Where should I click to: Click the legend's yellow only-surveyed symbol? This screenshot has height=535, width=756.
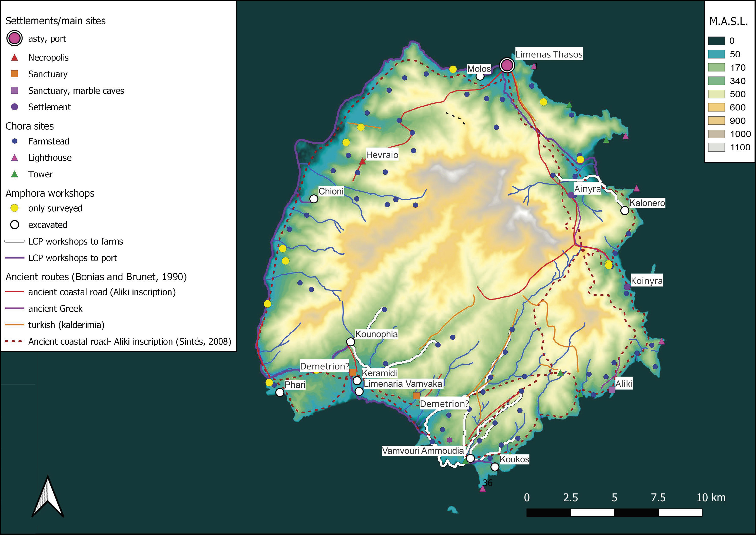point(14,208)
